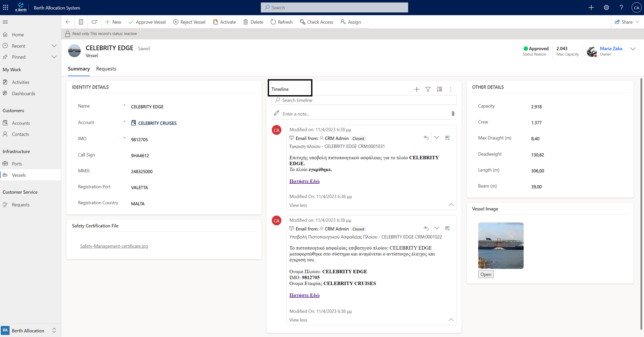644x337 pixels.
Task: Open the Share button
Action: click(x=623, y=22)
